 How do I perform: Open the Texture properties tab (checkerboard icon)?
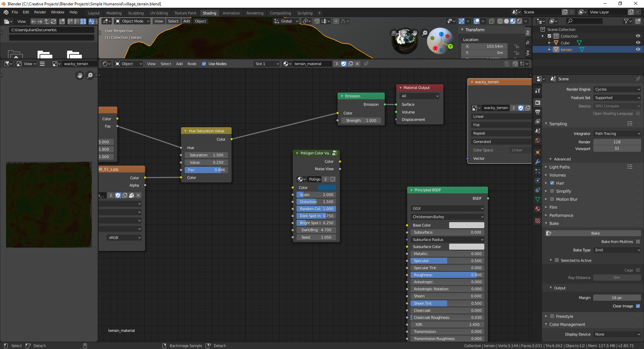tap(538, 221)
